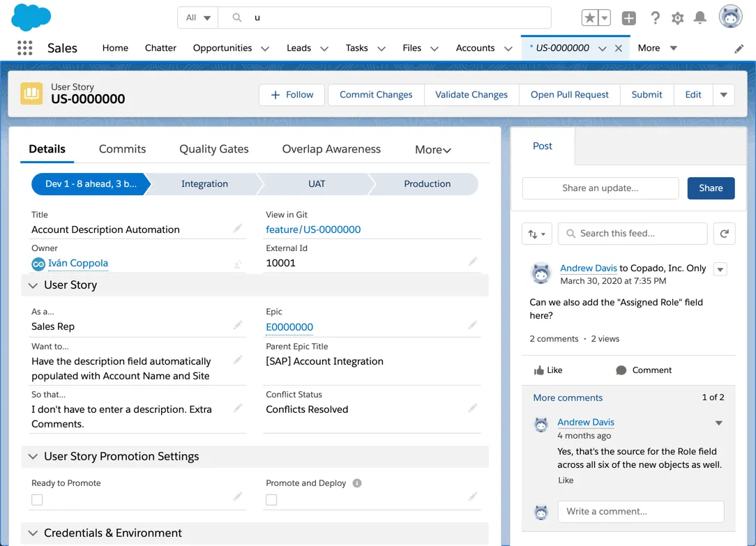Refresh the Chatter feed

[x=724, y=234]
